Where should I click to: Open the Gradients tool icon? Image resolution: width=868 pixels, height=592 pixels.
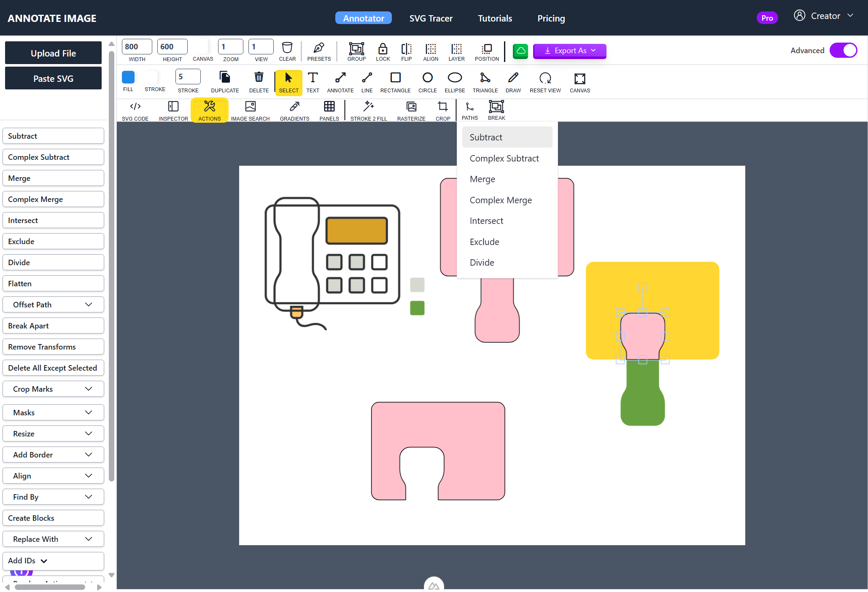click(295, 106)
